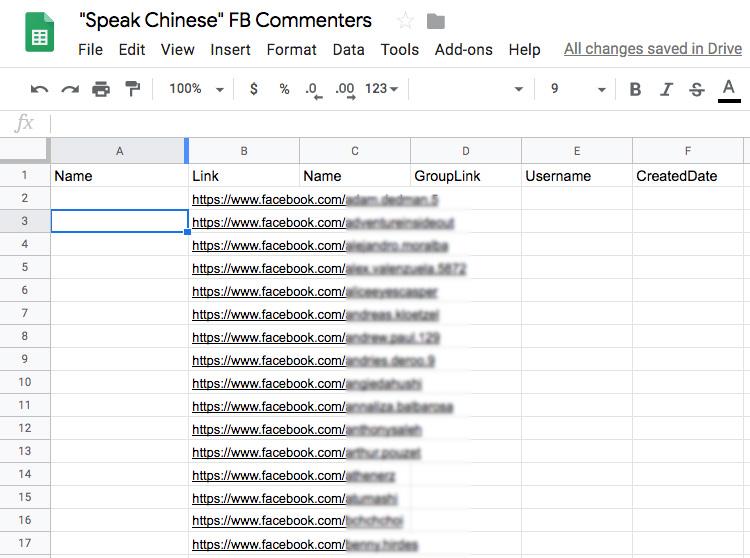Open the Help menu

coord(524,50)
